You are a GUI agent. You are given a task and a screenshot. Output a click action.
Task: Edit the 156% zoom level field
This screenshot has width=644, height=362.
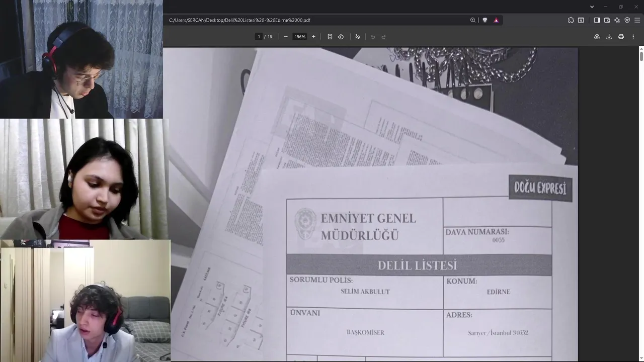click(300, 37)
